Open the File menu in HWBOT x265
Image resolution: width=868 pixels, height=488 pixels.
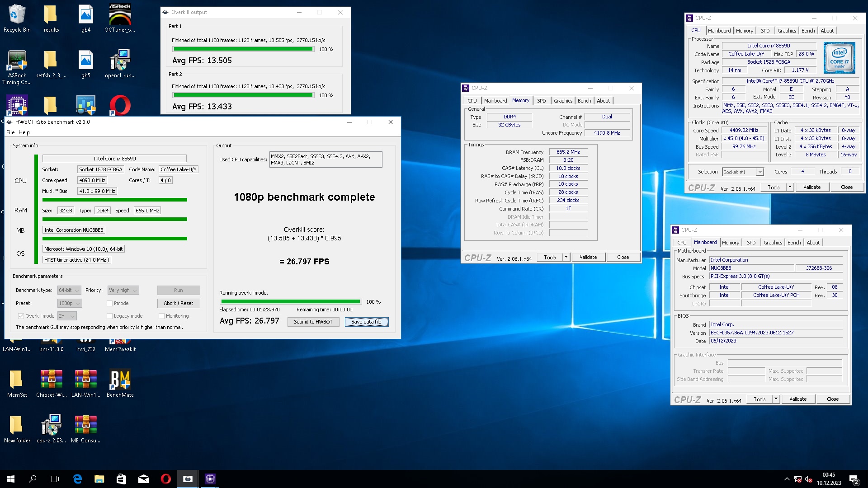10,132
